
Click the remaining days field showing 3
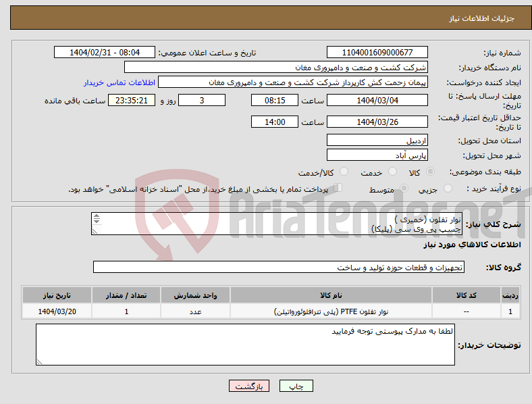(x=202, y=101)
